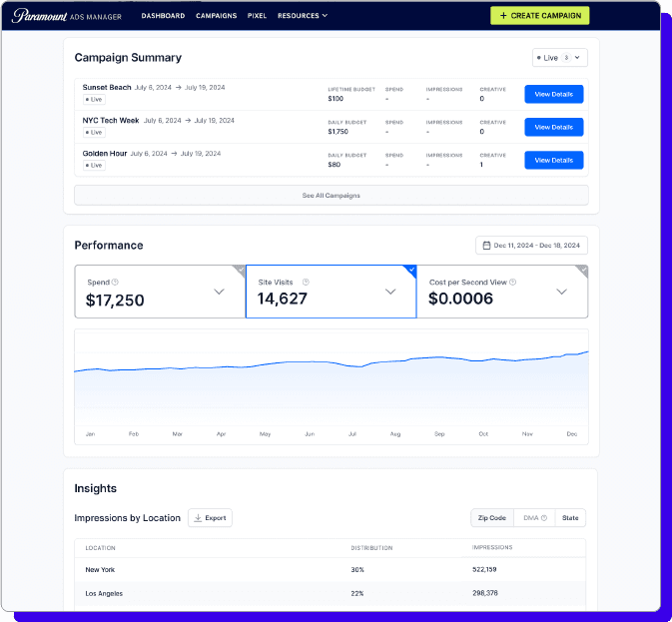The height and width of the screenshot is (622, 672).
Task: Click plus icon on Create Campaign
Action: (x=503, y=16)
